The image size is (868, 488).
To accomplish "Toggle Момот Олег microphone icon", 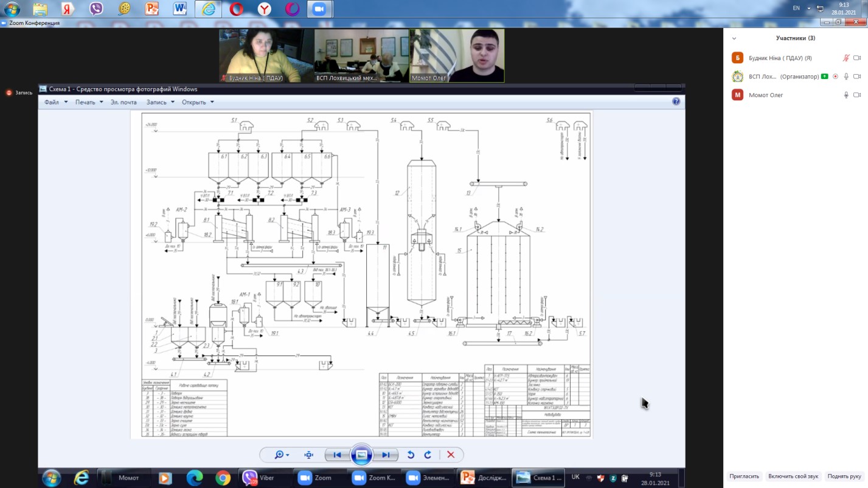I will 845,95.
